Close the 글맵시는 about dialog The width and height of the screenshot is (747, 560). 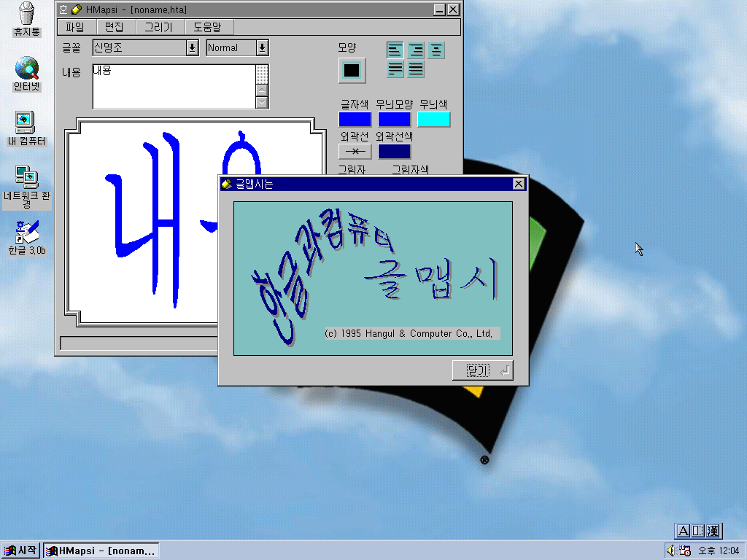point(519,184)
